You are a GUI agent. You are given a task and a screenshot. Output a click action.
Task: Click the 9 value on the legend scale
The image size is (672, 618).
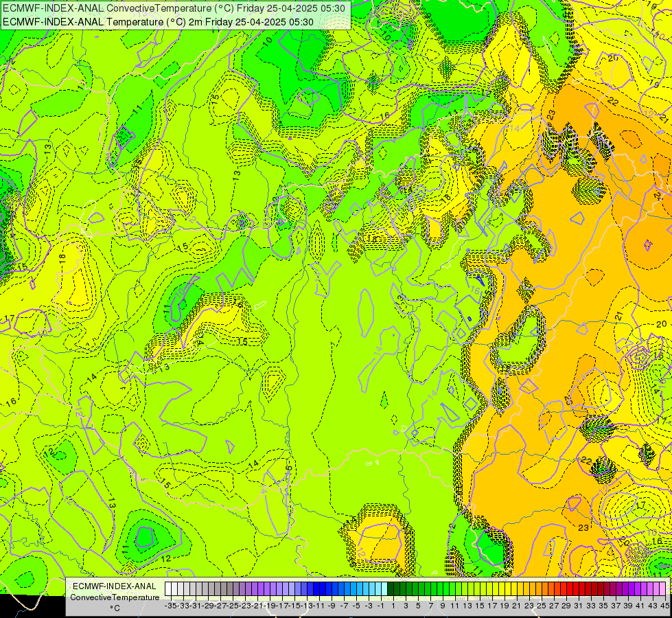443,606
